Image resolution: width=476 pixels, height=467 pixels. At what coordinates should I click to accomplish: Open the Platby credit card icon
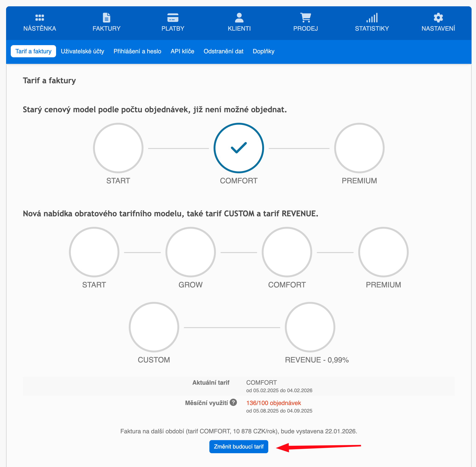pyautogui.click(x=173, y=18)
